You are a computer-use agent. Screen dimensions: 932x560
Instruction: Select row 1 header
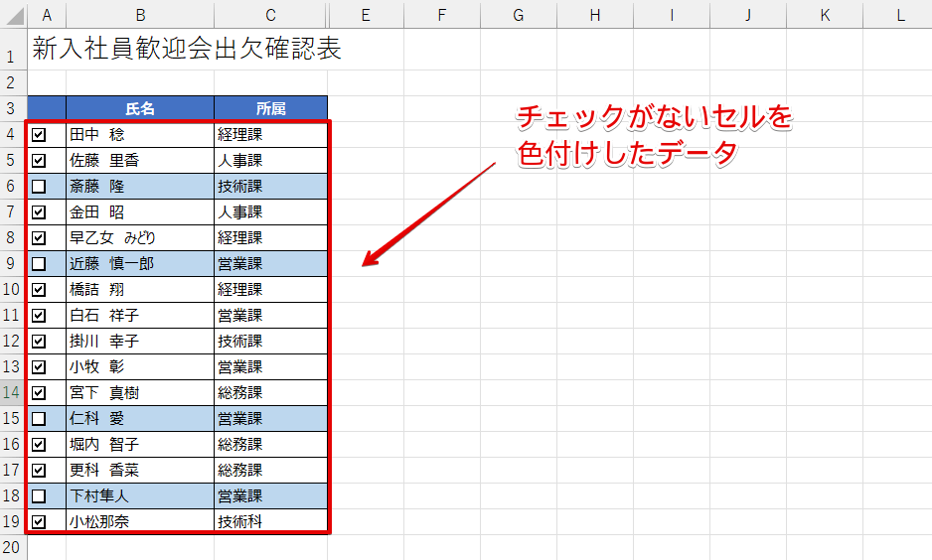click(13, 50)
